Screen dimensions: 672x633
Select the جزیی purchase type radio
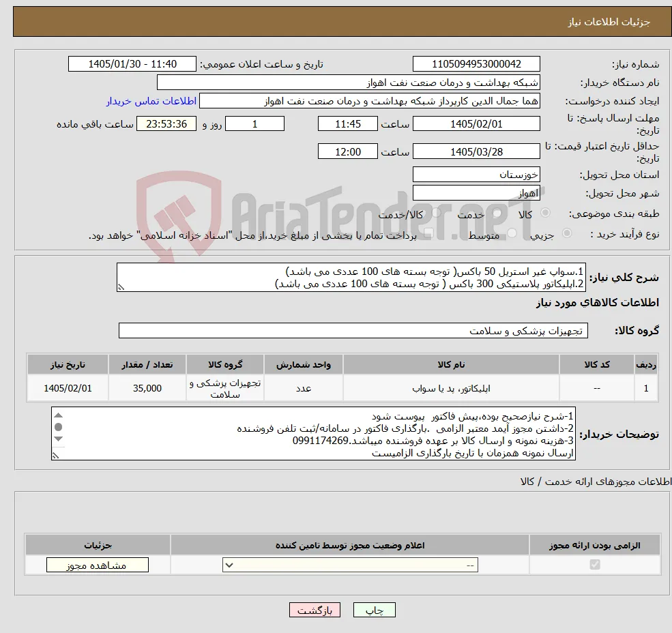click(x=566, y=233)
